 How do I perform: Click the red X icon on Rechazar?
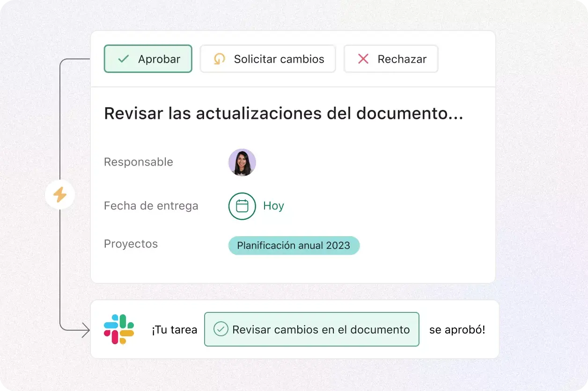coord(362,59)
